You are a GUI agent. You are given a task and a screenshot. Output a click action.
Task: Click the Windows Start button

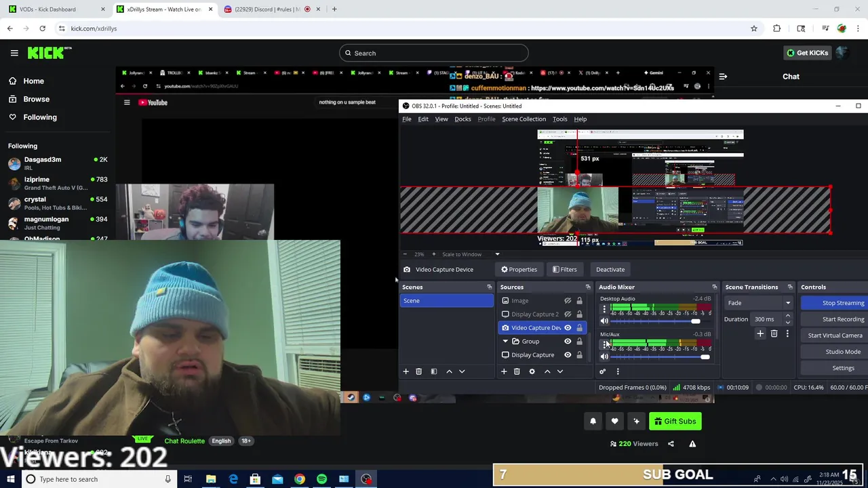coord(11,479)
